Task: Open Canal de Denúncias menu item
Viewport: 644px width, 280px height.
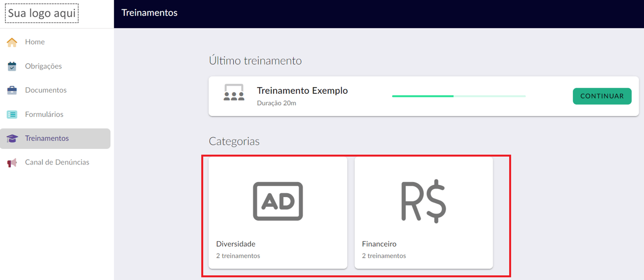Action: 55,163
